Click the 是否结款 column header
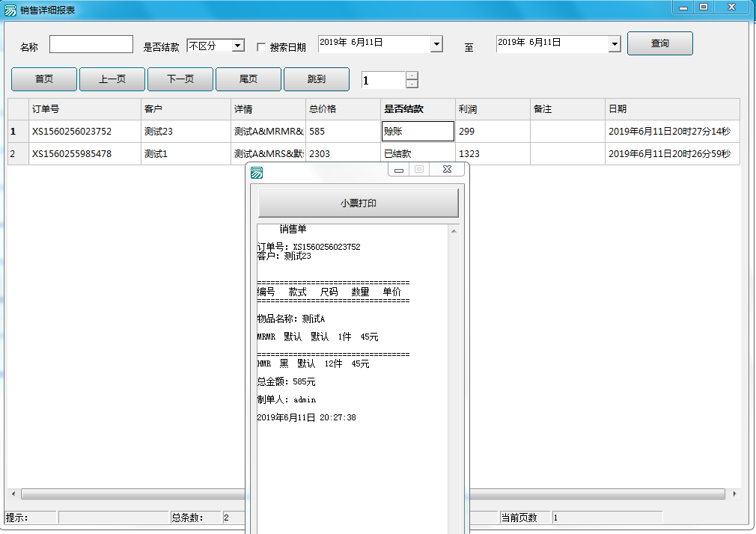 pos(418,109)
